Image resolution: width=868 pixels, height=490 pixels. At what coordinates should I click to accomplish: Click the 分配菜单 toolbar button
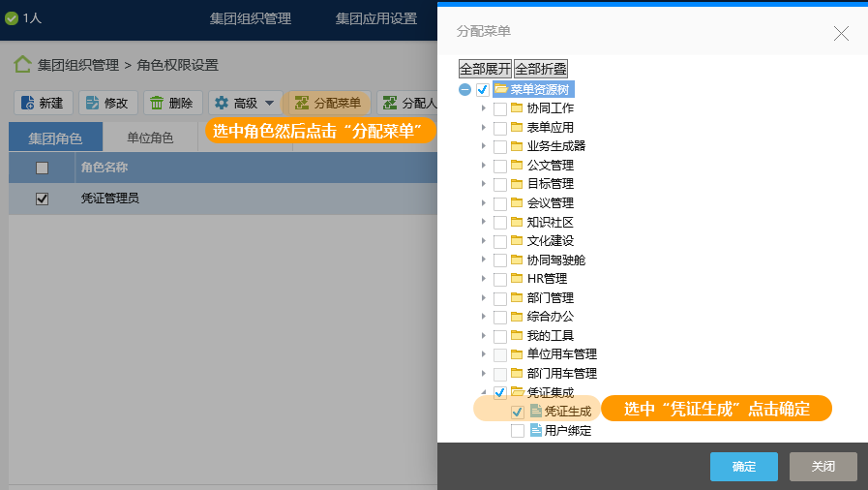point(329,103)
